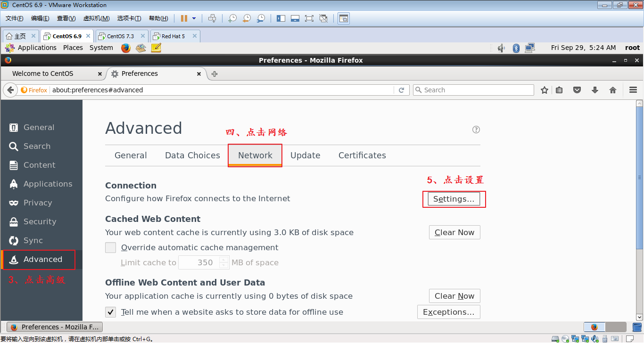Open the connection Settings... button
The width and height of the screenshot is (644, 343).
(454, 199)
